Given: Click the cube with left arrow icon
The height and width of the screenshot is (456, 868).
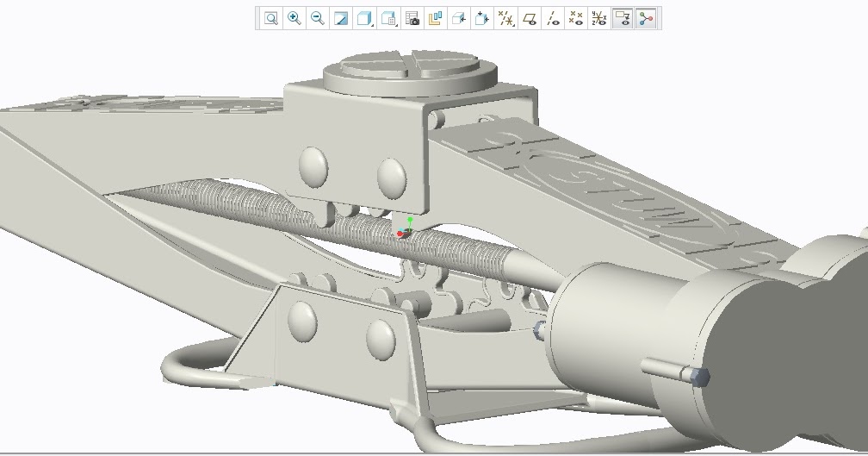Looking at the screenshot, I should click(458, 18).
